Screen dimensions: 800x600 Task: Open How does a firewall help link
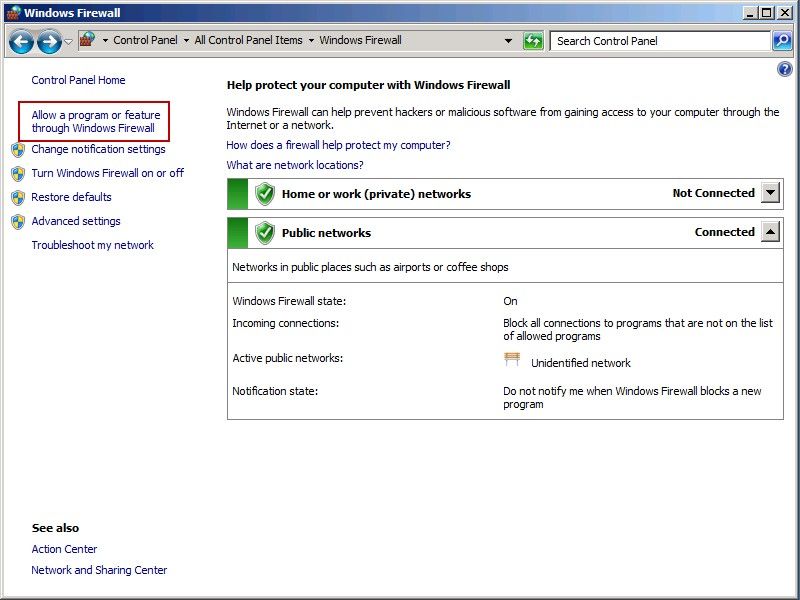[338, 145]
